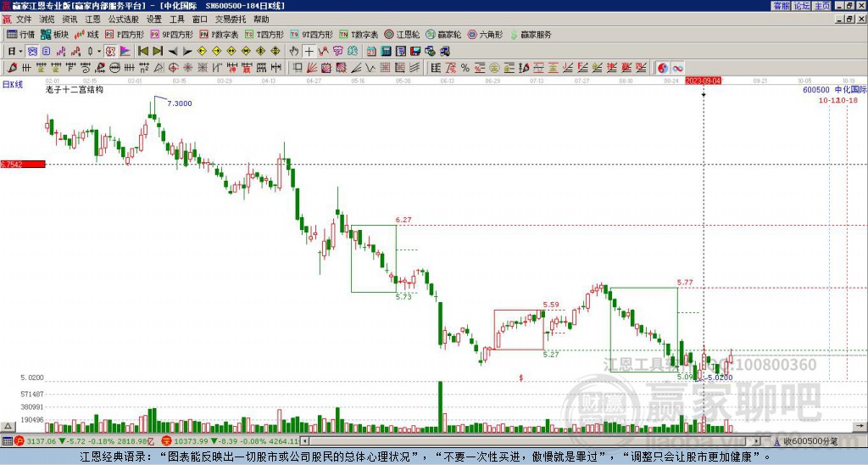
Task: Launch the 江恩轮 Gann wheel
Action: coord(403,34)
